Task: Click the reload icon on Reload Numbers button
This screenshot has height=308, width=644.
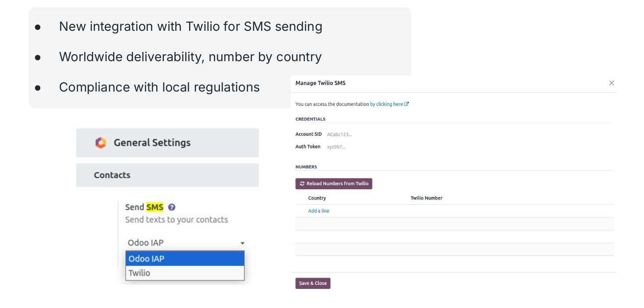Action: [x=302, y=184]
